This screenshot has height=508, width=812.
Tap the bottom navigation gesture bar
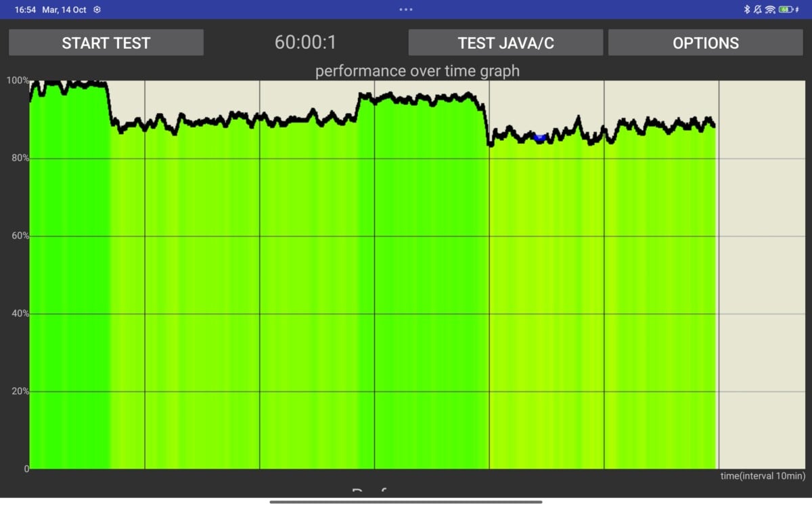[406, 502]
